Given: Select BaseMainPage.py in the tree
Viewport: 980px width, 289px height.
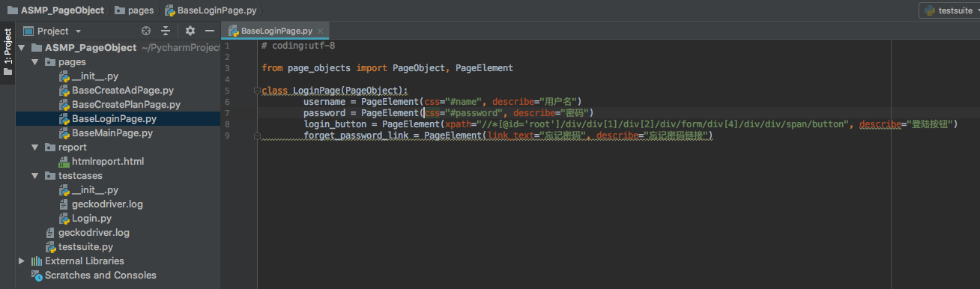Looking at the screenshot, I should coord(112,133).
